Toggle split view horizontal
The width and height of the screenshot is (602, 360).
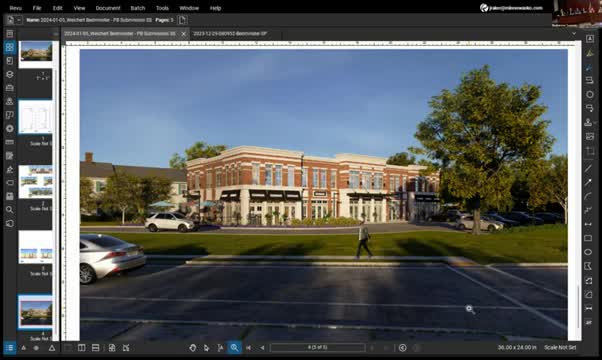(96, 348)
